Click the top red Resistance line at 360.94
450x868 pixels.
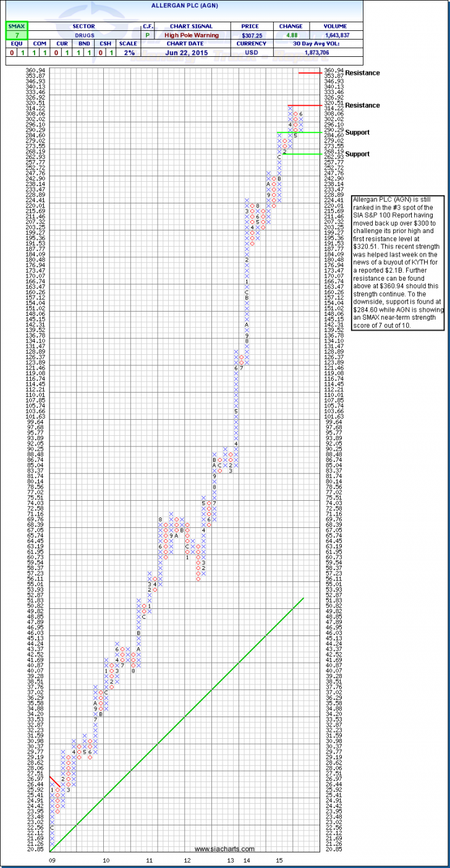[x=312, y=73]
